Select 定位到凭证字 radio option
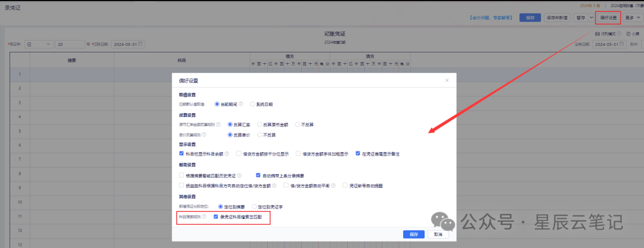The image size is (644, 248). click(254, 206)
